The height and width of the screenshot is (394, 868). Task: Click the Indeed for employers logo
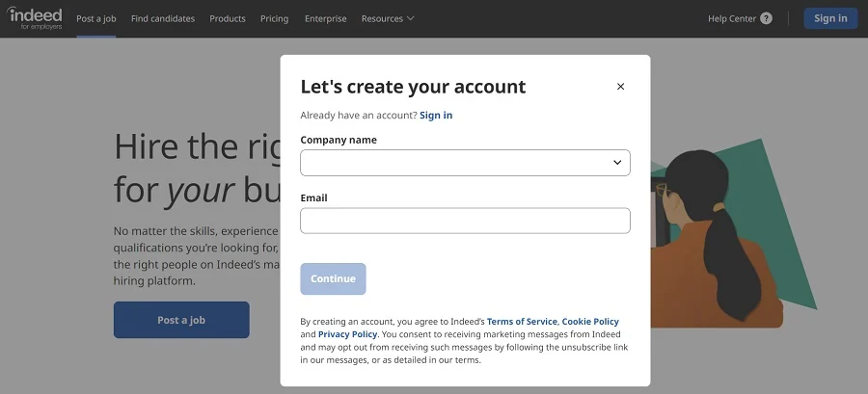click(x=35, y=18)
